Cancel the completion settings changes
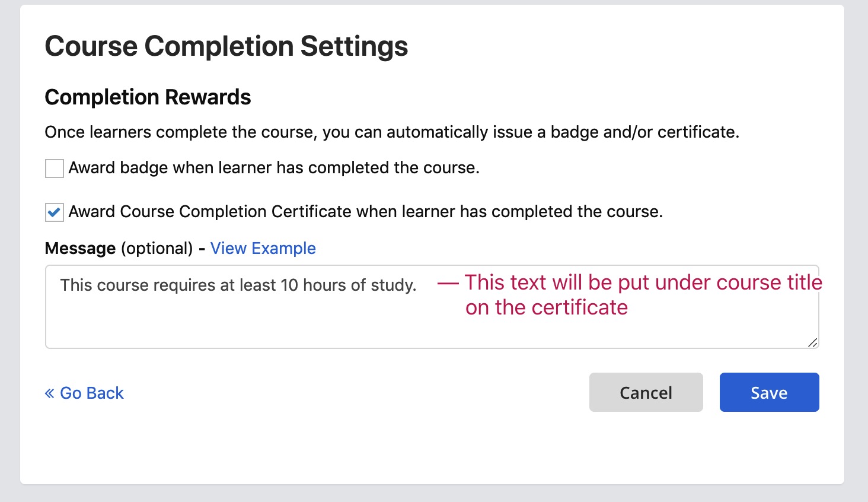The image size is (868, 502). coord(646,392)
